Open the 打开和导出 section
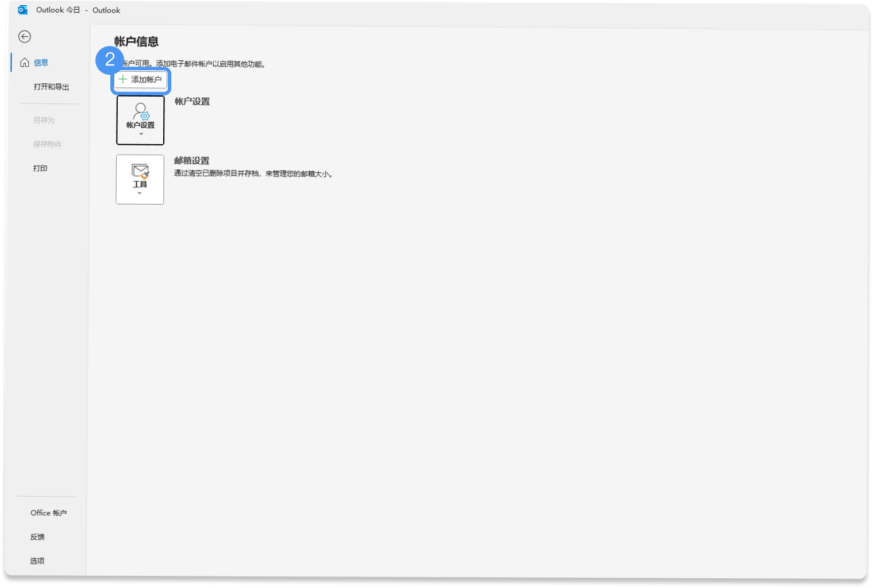The height and width of the screenshot is (588, 874). coord(51,87)
